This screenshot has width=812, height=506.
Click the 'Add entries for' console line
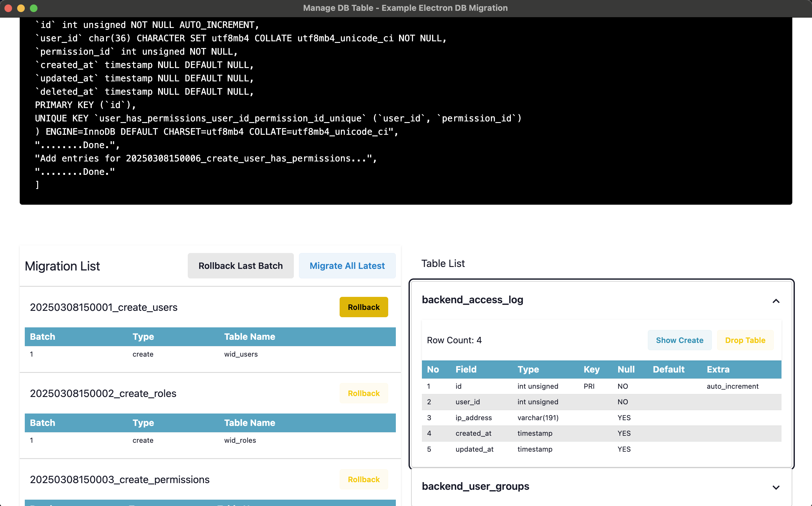pos(206,158)
